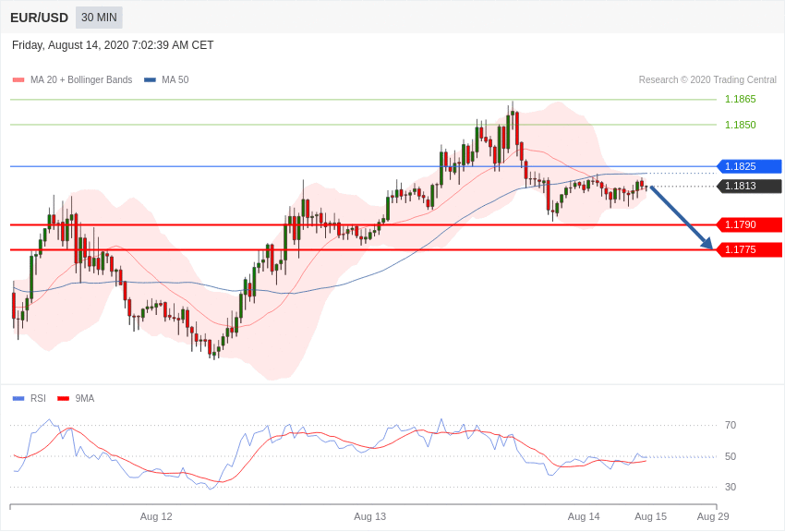
Task: Click the Aug 15 date axis label
Action: pyautogui.click(x=651, y=516)
